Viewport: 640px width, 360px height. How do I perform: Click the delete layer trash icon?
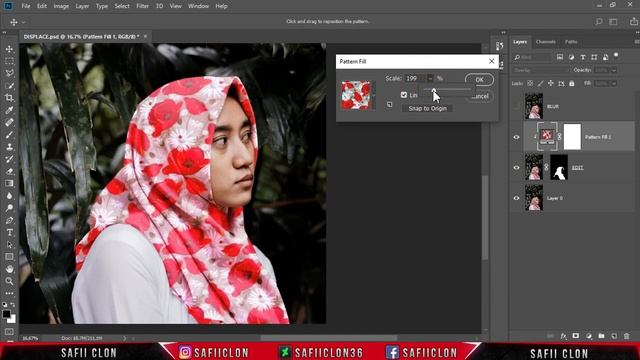(x=627, y=336)
